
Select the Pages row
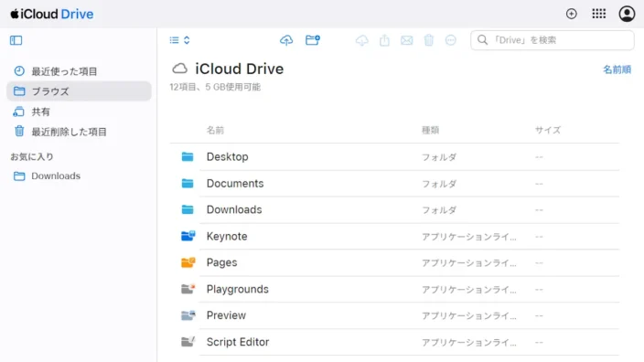pos(394,262)
